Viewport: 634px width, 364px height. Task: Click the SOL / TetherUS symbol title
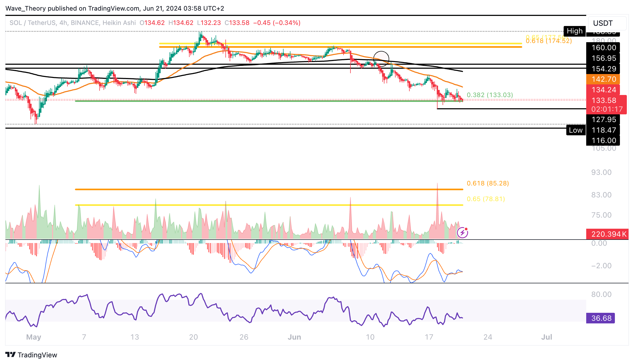pos(32,23)
